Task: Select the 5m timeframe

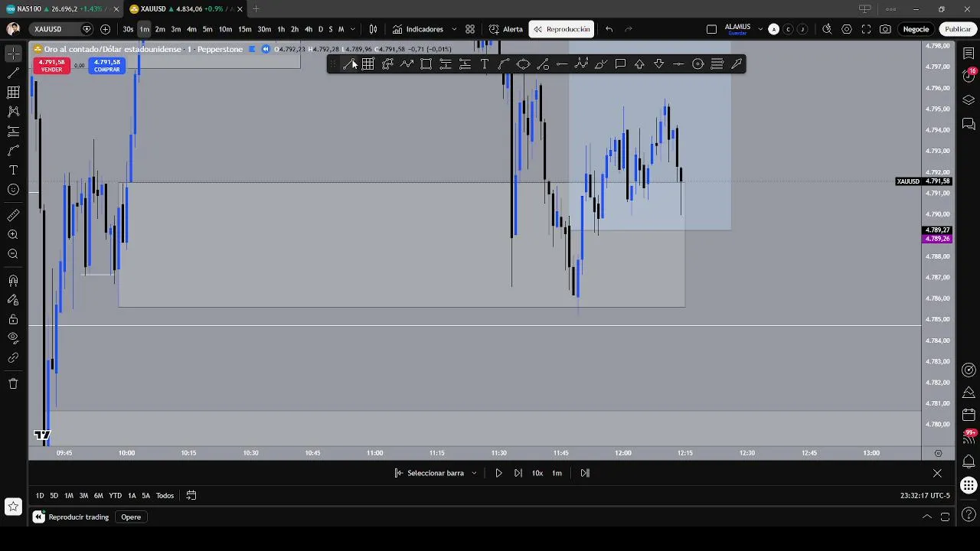Action: (x=207, y=29)
